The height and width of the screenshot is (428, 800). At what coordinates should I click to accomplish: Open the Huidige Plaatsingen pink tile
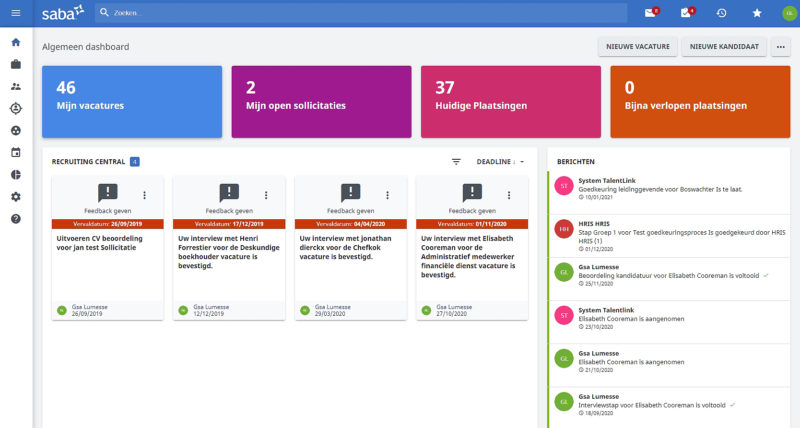tap(511, 101)
